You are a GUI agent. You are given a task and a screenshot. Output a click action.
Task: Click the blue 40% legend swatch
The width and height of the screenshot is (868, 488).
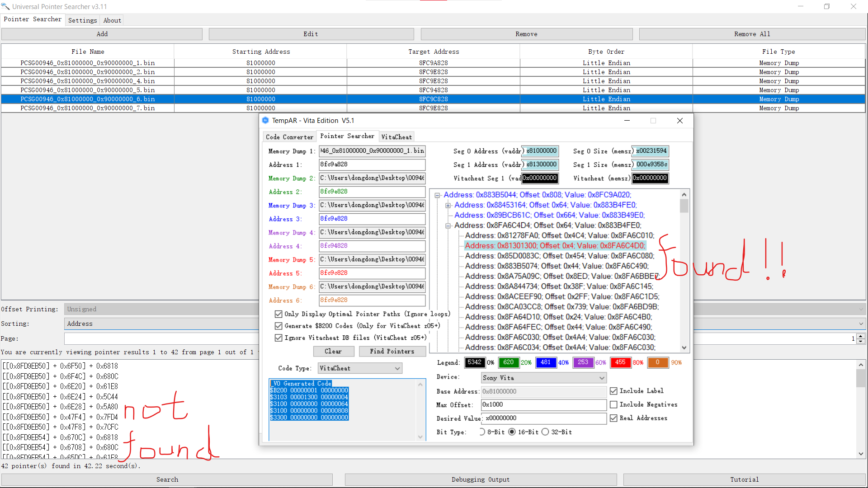coord(546,362)
